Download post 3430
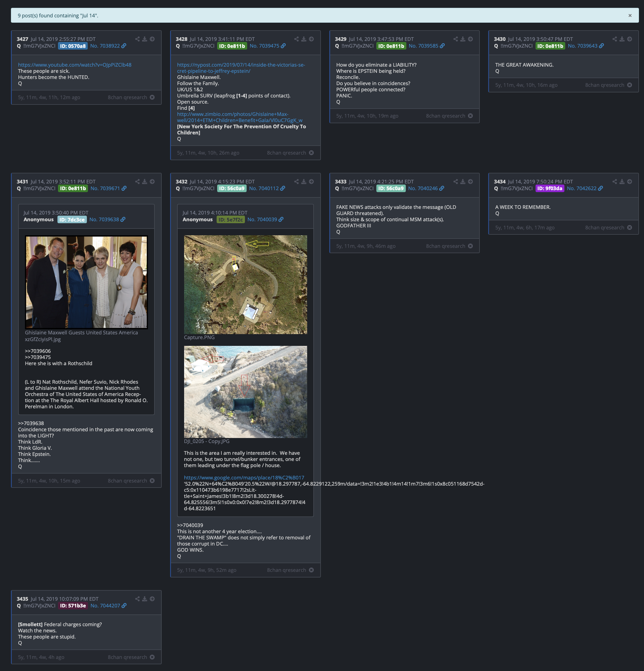This screenshot has height=671, width=644. coord(622,39)
